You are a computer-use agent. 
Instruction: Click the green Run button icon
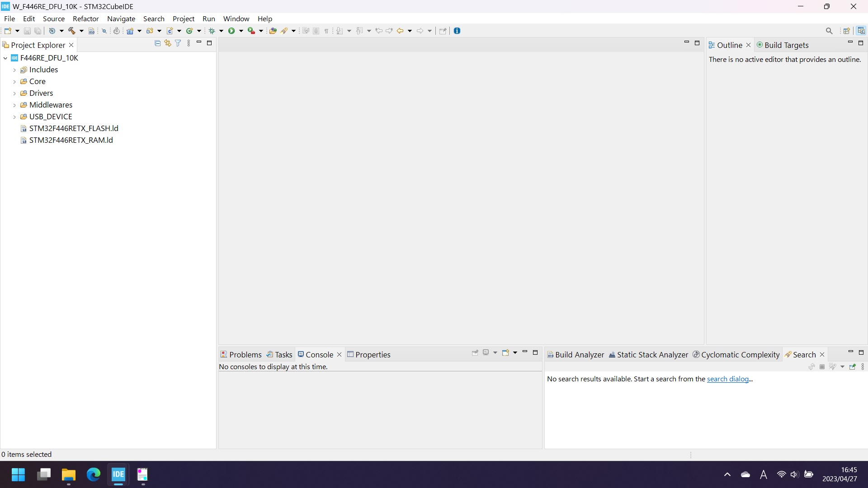(231, 31)
